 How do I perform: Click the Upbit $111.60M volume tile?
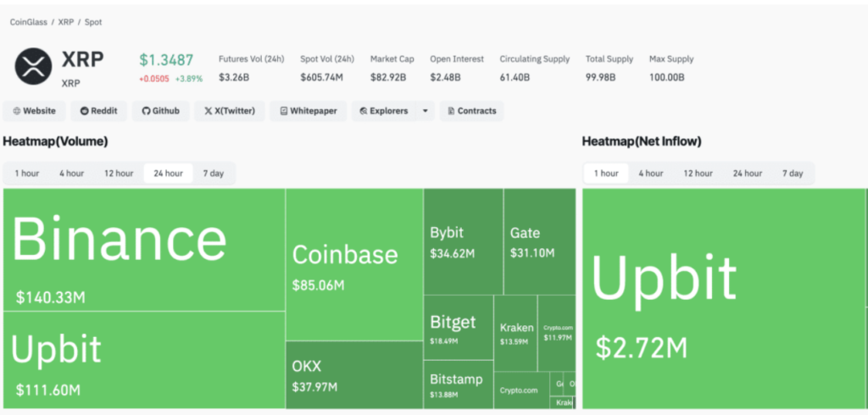[144, 360]
